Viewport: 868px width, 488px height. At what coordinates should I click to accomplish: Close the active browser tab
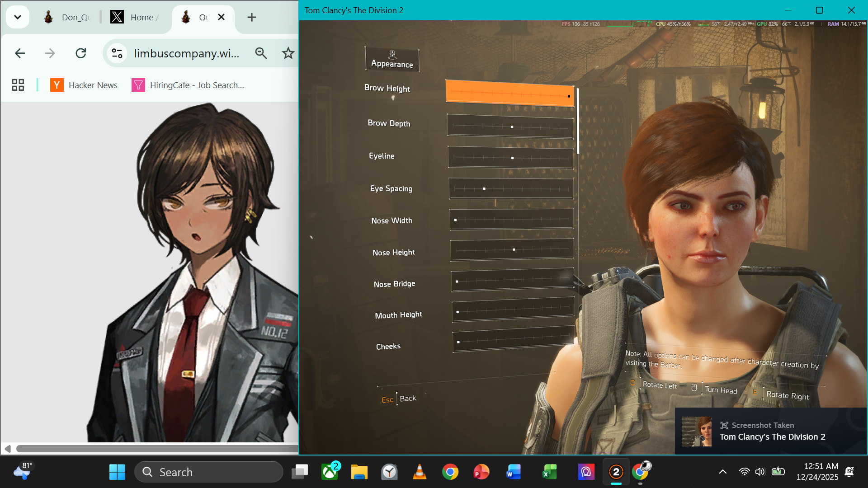[x=221, y=17]
